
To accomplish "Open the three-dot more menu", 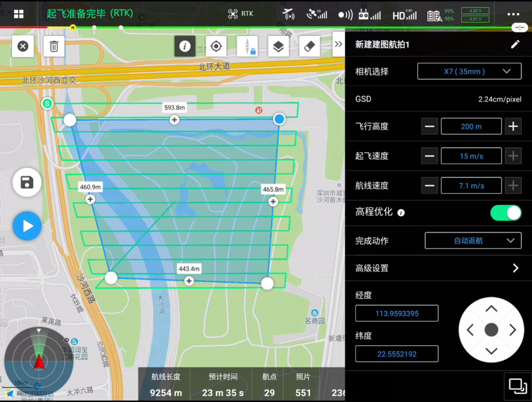I will 513,14.
